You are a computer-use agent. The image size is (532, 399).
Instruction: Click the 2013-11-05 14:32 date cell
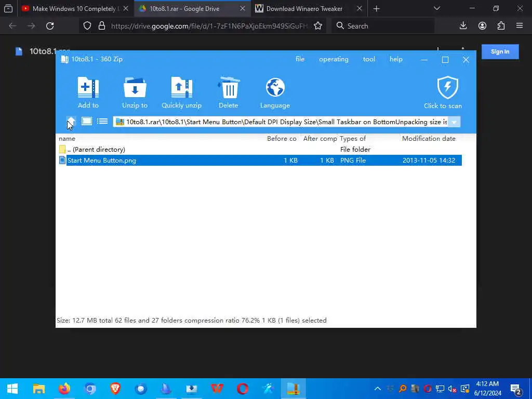click(429, 160)
